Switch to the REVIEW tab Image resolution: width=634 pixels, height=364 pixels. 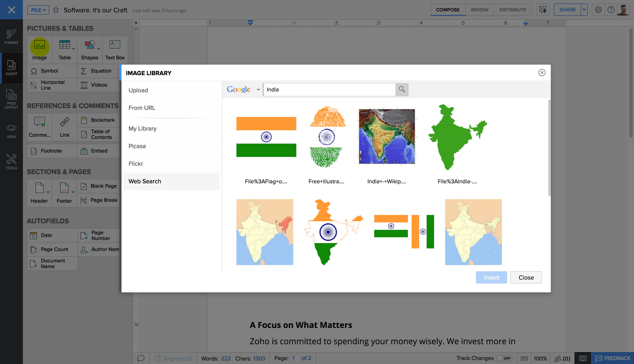tap(479, 10)
